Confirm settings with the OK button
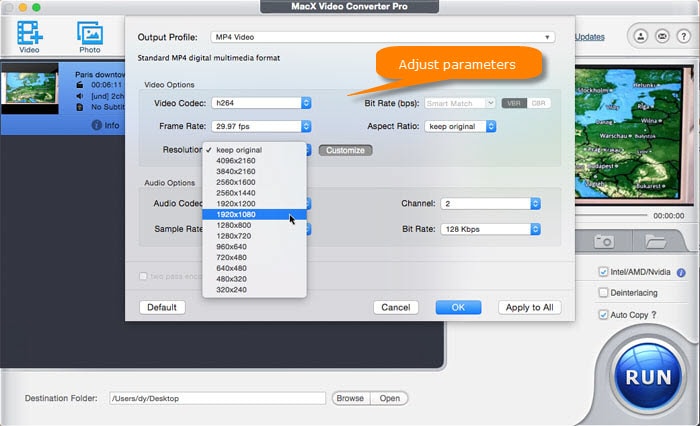Screen dimensions: 700x426 pos(458,307)
